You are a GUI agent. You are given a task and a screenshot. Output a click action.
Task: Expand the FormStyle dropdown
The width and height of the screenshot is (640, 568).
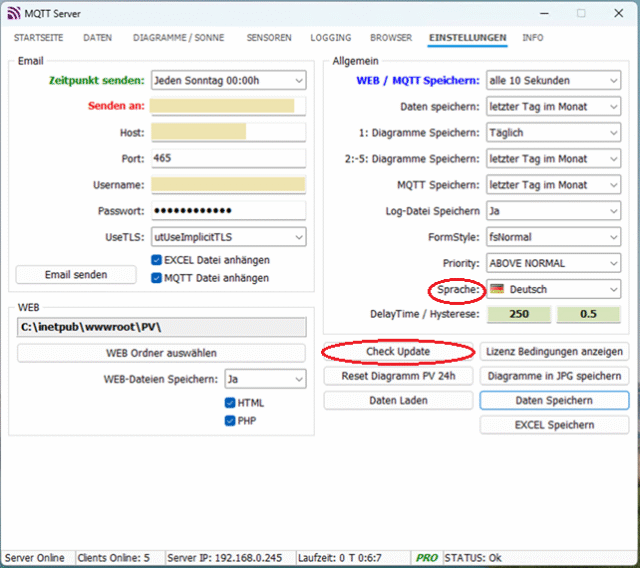553,237
